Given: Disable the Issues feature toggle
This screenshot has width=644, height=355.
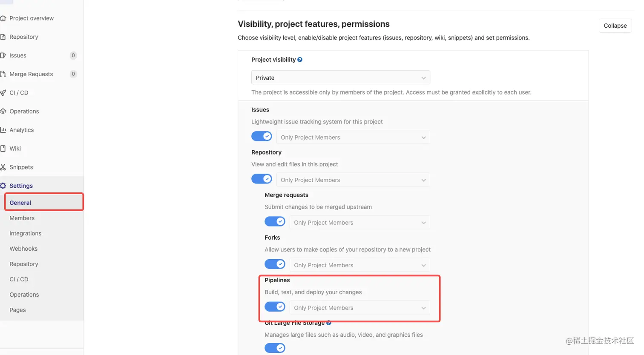Looking at the screenshot, I should coord(262,136).
